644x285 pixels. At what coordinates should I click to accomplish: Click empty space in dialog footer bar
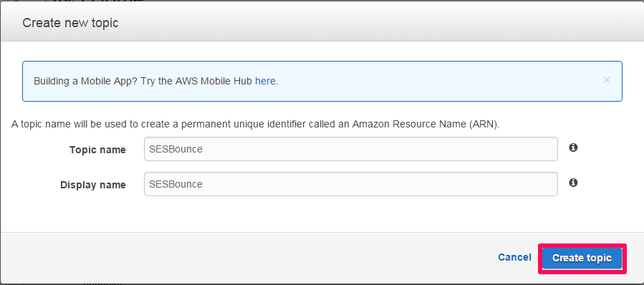click(x=246, y=258)
